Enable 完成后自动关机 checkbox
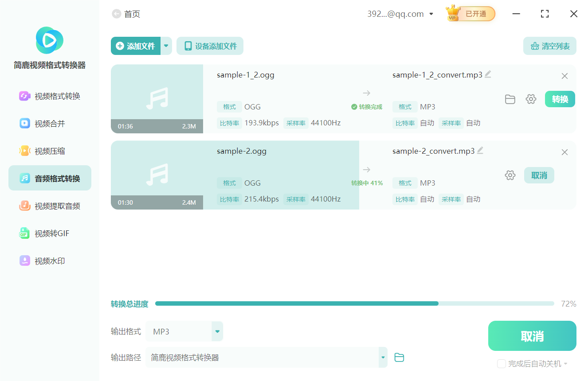This screenshot has width=588, height=381. pyautogui.click(x=501, y=364)
